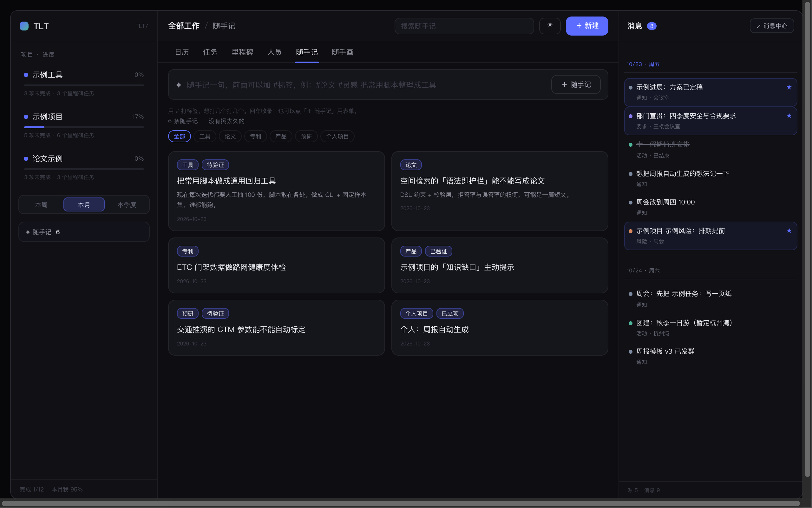Open message 周会改到周四 10:00
Screen dimensions: 812x508
point(711,207)
